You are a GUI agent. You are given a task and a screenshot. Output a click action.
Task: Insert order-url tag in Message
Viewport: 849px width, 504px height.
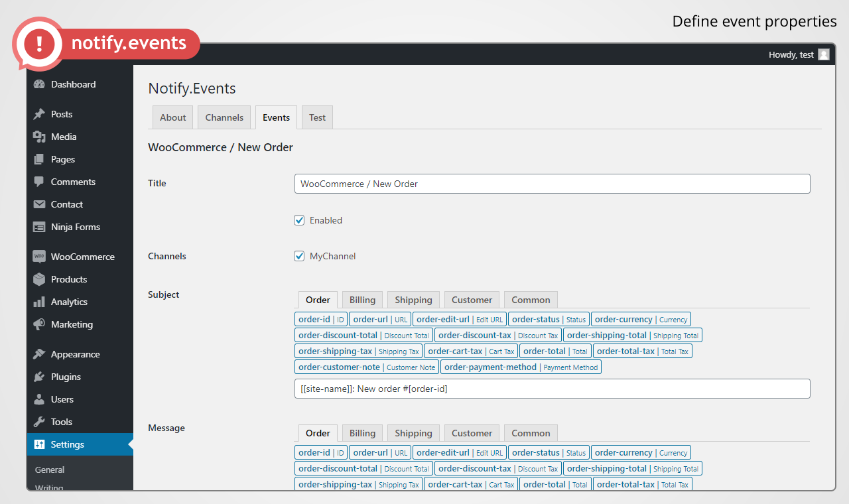[x=380, y=453]
